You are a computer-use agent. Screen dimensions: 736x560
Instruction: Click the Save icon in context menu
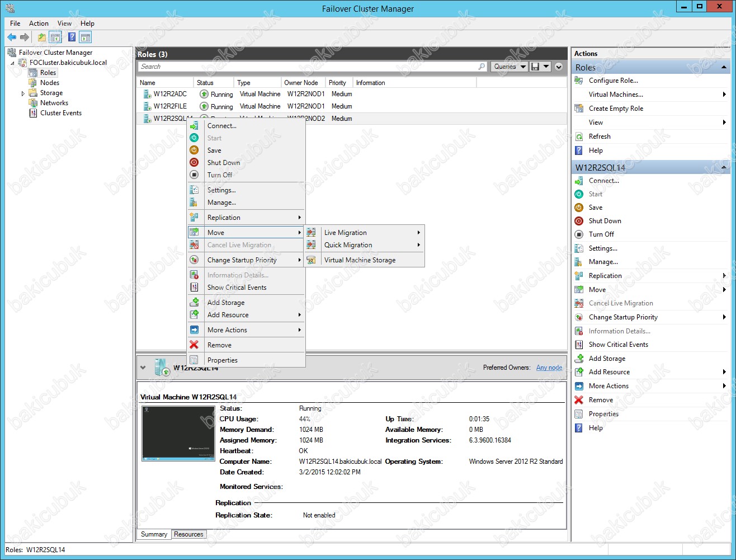(x=194, y=150)
